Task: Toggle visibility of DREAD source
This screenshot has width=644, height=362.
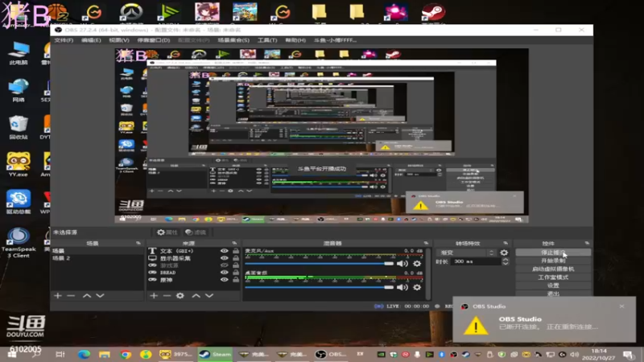Action: pyautogui.click(x=225, y=273)
